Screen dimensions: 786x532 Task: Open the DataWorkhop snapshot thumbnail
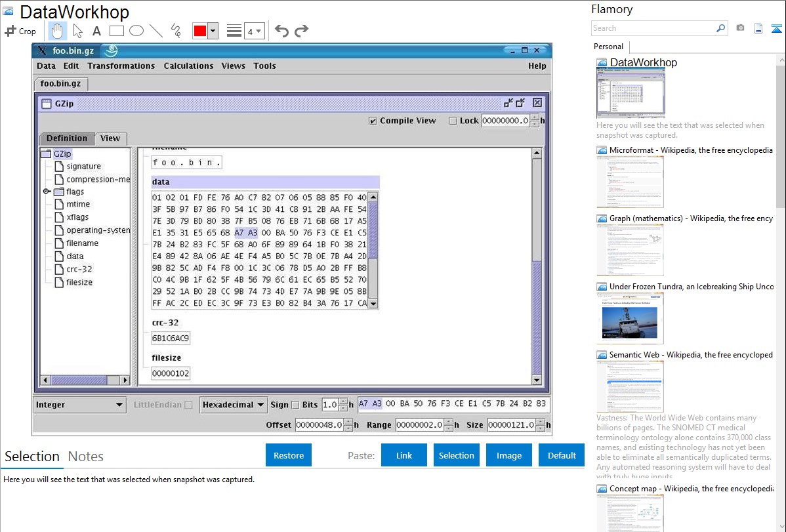631,93
